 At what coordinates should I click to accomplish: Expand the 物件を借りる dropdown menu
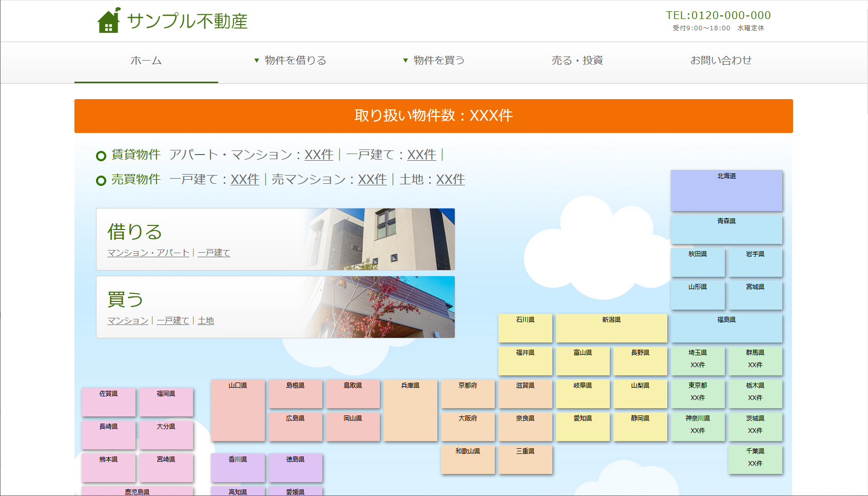click(290, 61)
